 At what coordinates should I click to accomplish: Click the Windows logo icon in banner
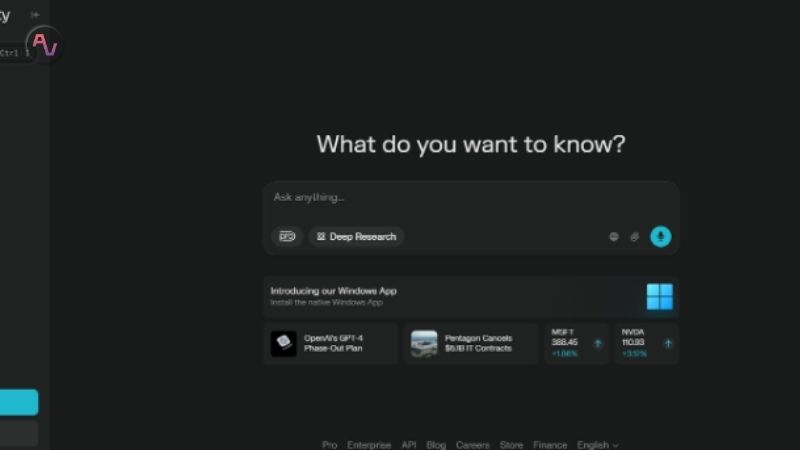pyautogui.click(x=659, y=296)
